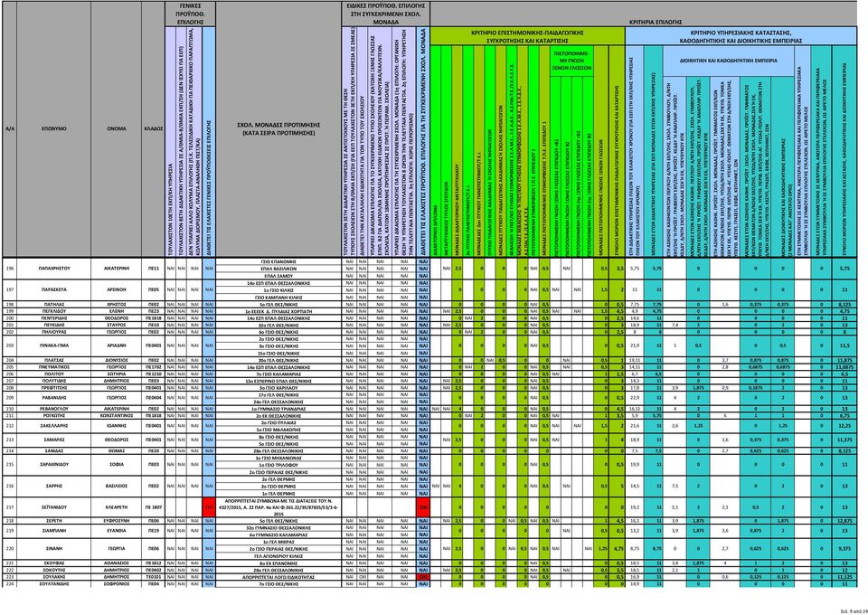The height and width of the screenshot is (615, 868).
Task: Click school cell ΓΣΙΟ ΚΑΜΠΑΝΗ ΚΙΛΚΙΣ
Action: tap(278, 298)
